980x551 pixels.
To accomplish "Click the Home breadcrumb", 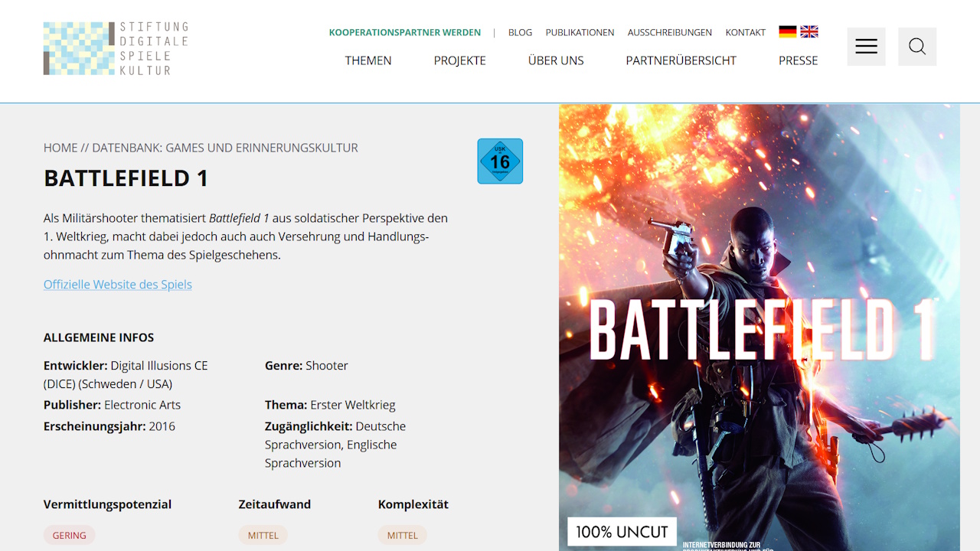I will (60, 148).
